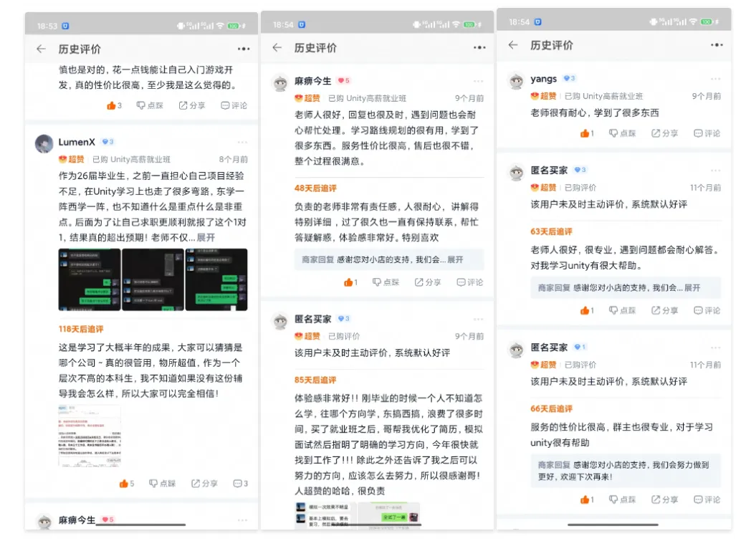Open the three-dot menu in the third screen header
Image resolution: width=756 pixels, height=546 pixels.
(717, 45)
